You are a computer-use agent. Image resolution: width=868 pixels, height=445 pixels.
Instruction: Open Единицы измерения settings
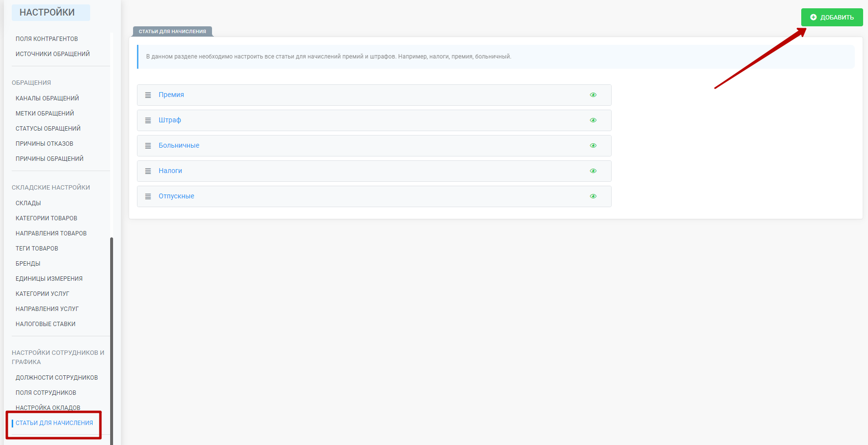49,279
